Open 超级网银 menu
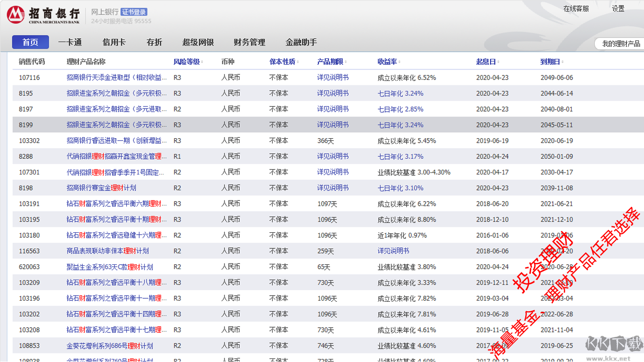The height and width of the screenshot is (362, 644). click(x=198, y=42)
